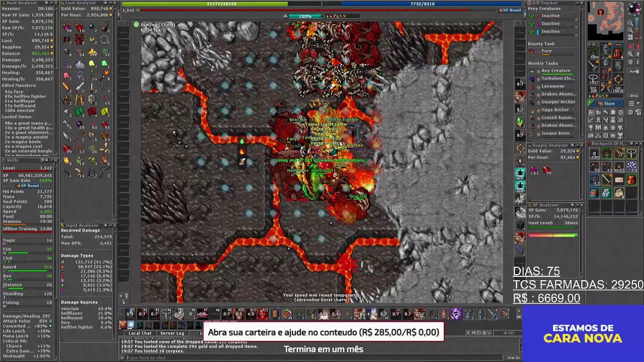Switch action bar down with lower arrow

(x=519, y=317)
